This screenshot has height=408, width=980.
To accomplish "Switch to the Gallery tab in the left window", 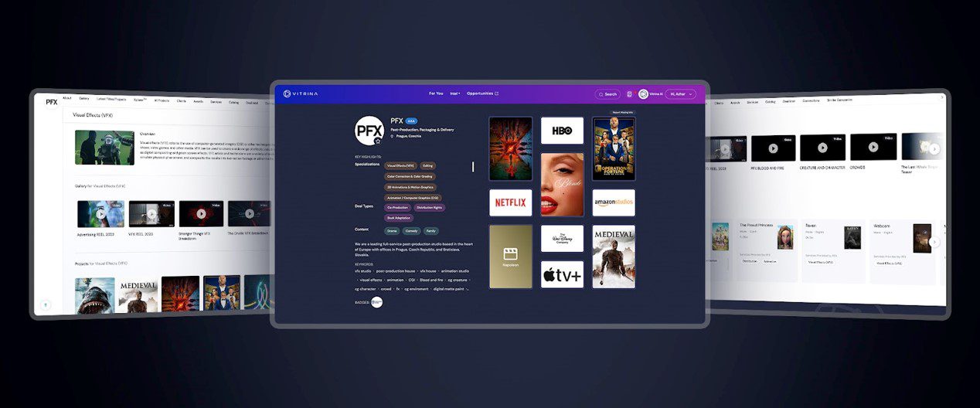I will tap(84, 98).
